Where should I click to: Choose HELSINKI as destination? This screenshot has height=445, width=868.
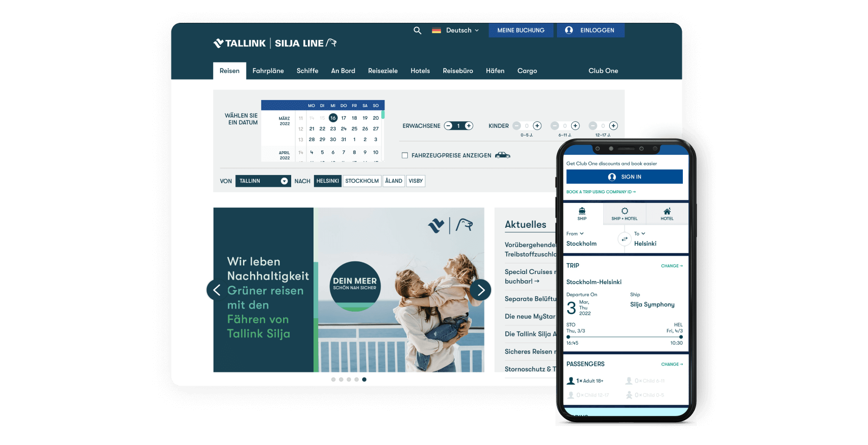pos(328,181)
